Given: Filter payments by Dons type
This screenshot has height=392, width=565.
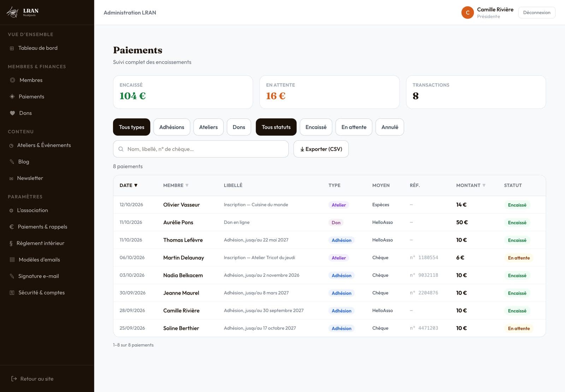Looking at the screenshot, I should 239,127.
